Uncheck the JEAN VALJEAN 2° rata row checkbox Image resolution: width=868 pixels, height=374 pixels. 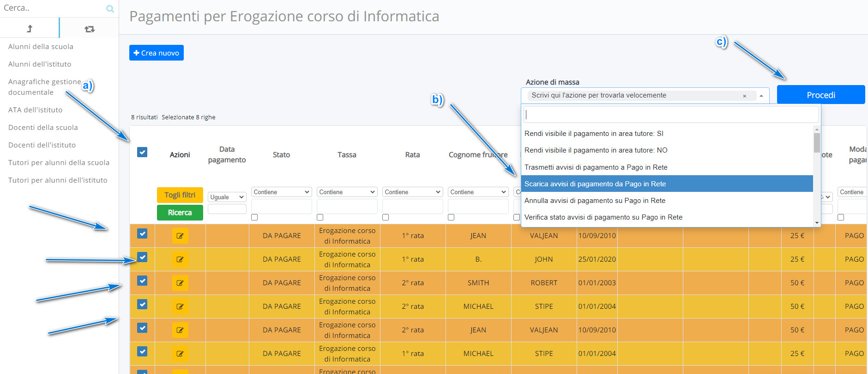point(142,328)
